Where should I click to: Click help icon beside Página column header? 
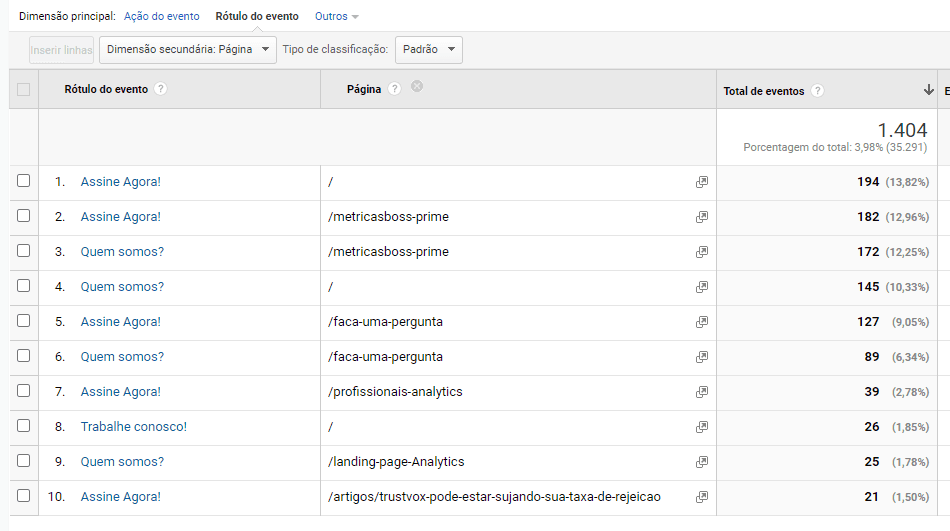395,89
